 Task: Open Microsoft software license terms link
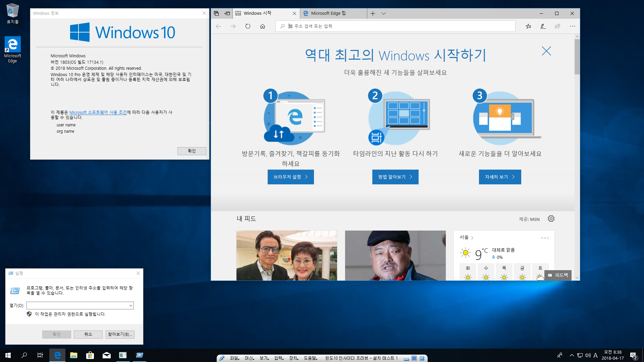pyautogui.click(x=98, y=112)
